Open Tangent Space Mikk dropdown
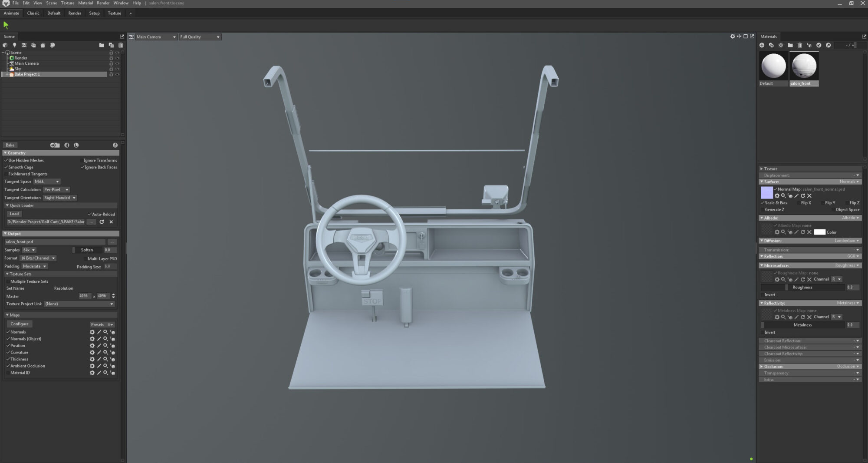Viewport: 868px width, 463px height. click(x=47, y=182)
